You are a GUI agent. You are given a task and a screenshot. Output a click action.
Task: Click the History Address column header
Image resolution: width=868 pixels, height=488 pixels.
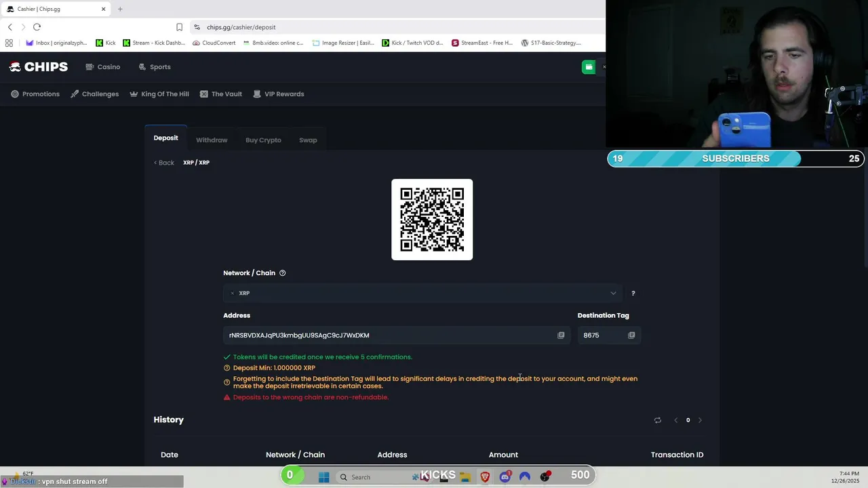[x=392, y=455]
